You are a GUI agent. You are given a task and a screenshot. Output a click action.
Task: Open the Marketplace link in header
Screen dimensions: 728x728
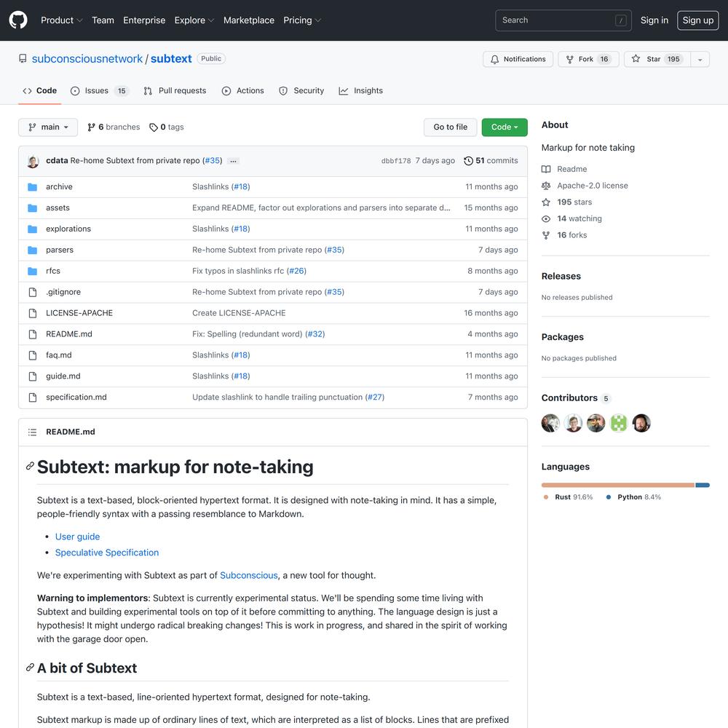click(x=249, y=20)
